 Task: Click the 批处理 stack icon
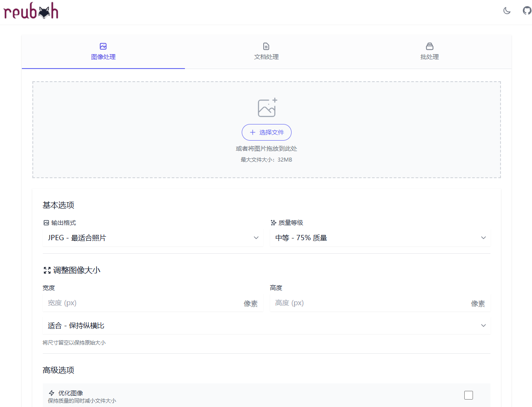pos(430,46)
